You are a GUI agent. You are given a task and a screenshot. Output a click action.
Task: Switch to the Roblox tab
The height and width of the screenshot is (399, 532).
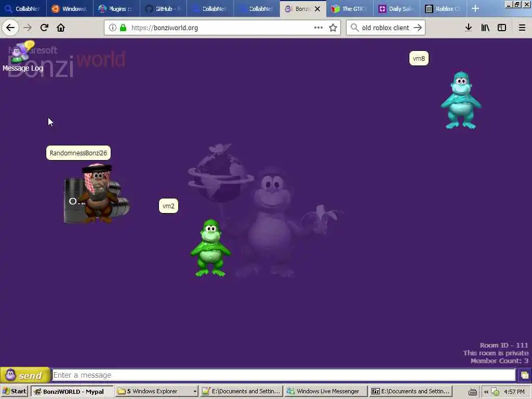pos(443,9)
